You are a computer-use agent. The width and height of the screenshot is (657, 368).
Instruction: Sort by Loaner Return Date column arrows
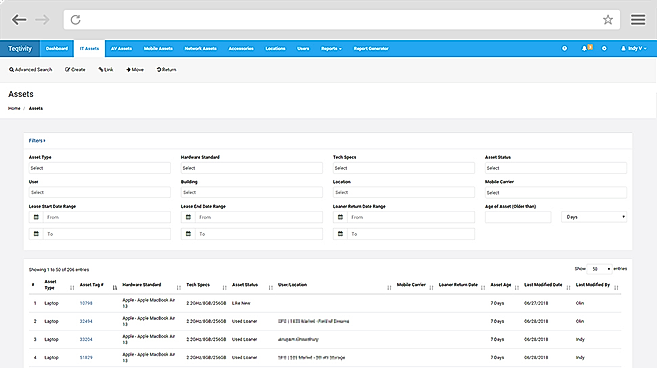483,288
